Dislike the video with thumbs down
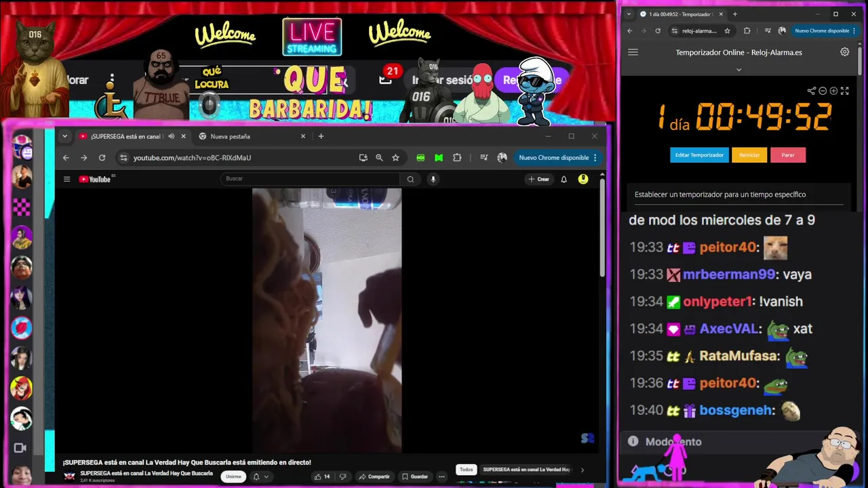Viewport: 868px width, 488px height. [342, 476]
